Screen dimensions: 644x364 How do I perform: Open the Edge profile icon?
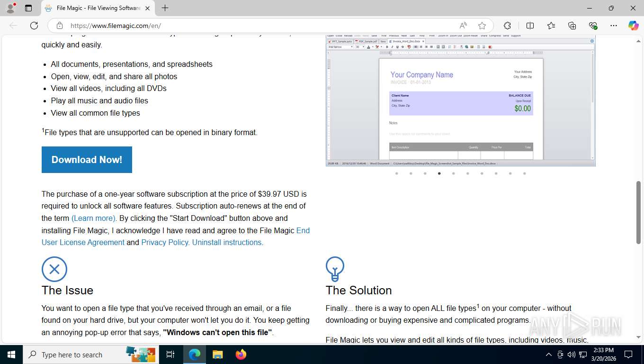click(x=10, y=8)
